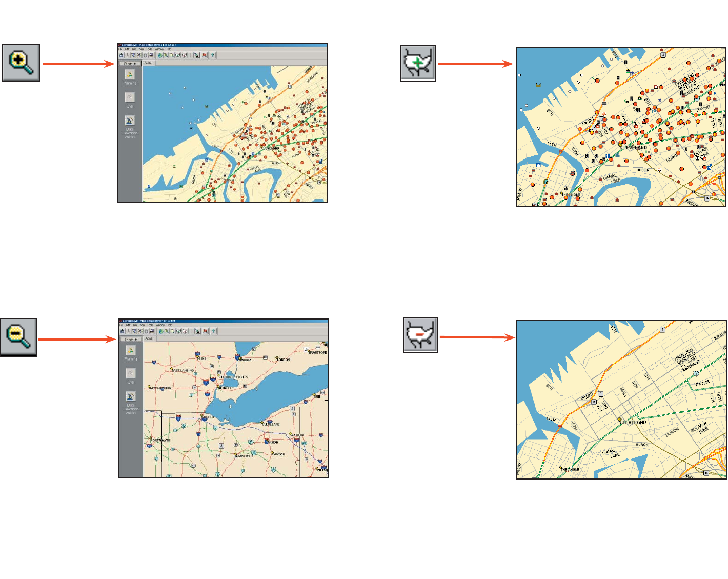728x579 pixels.
Task: Launch Data Download Wizard in the level 11 window
Action: [x=130, y=127]
